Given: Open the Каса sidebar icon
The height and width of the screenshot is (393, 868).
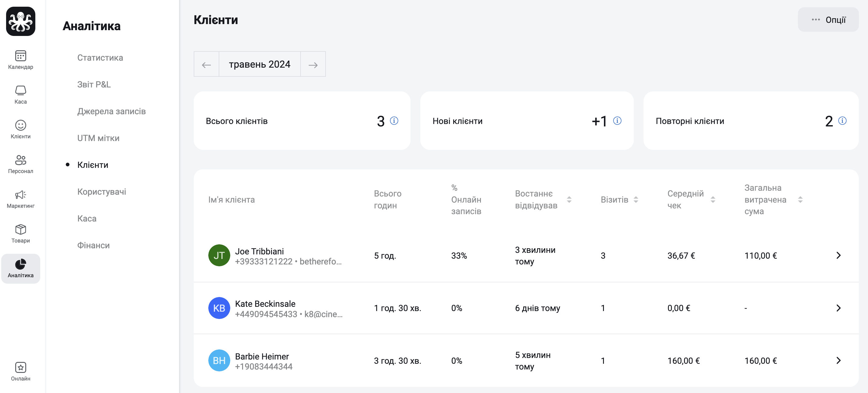Looking at the screenshot, I should (20, 90).
